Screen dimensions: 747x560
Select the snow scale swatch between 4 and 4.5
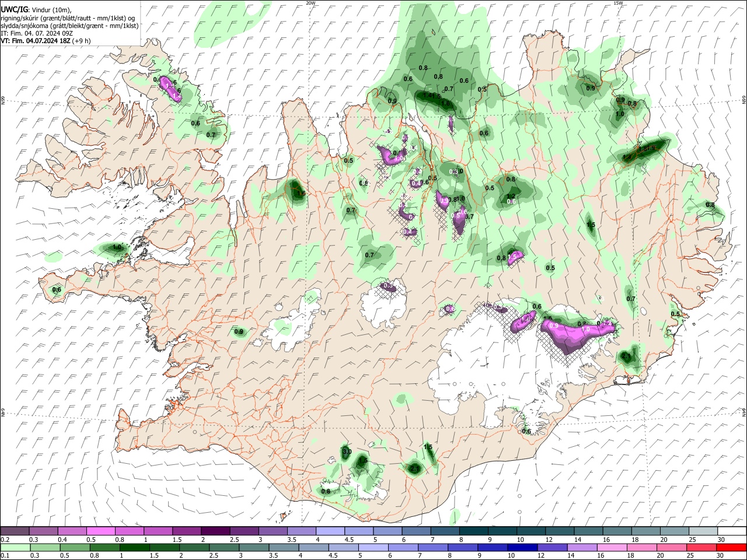(330, 531)
